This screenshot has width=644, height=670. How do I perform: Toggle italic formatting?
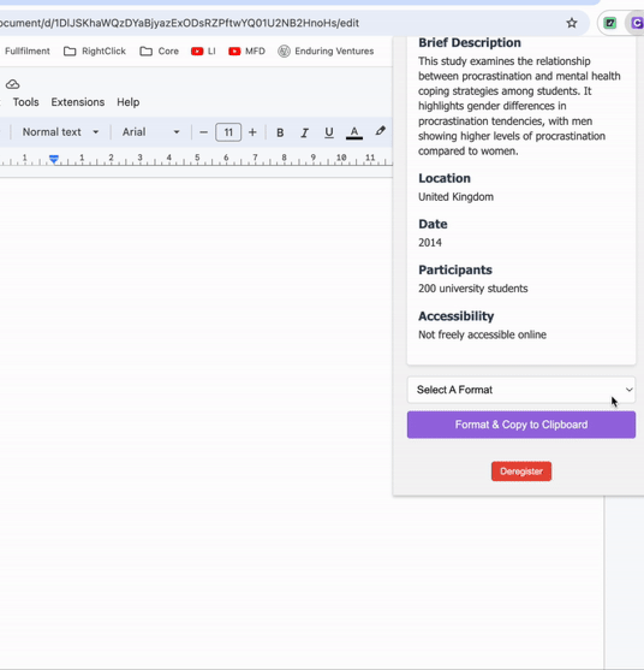pyautogui.click(x=304, y=133)
